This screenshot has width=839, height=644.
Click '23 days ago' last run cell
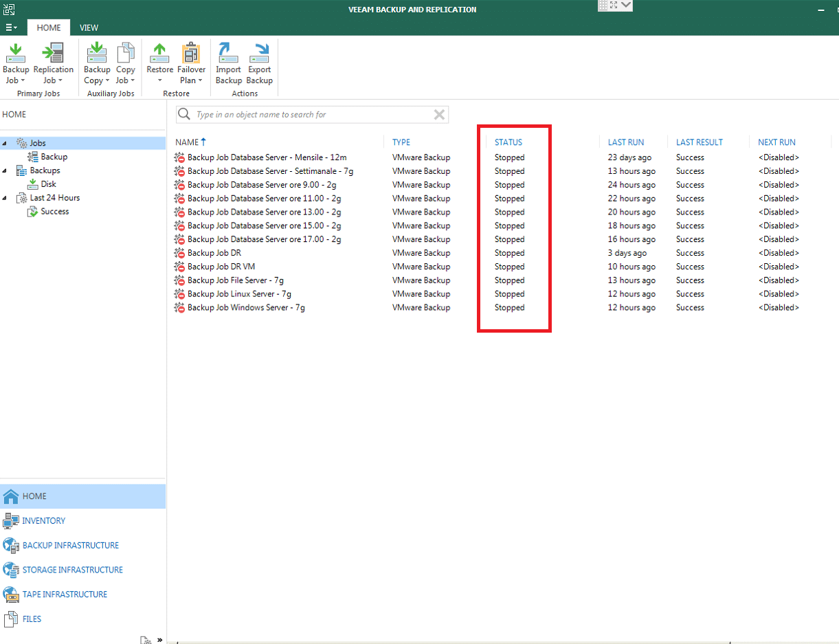(x=629, y=157)
